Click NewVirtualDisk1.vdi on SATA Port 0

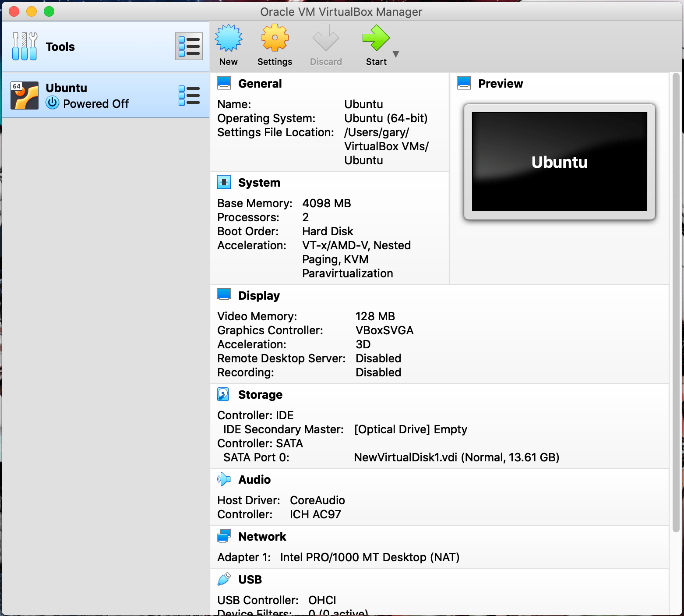point(456,457)
